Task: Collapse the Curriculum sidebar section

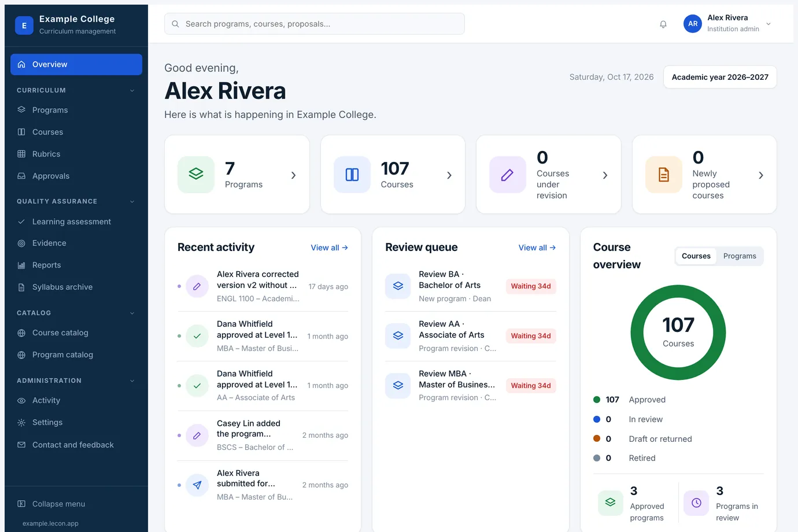Action: point(132,90)
